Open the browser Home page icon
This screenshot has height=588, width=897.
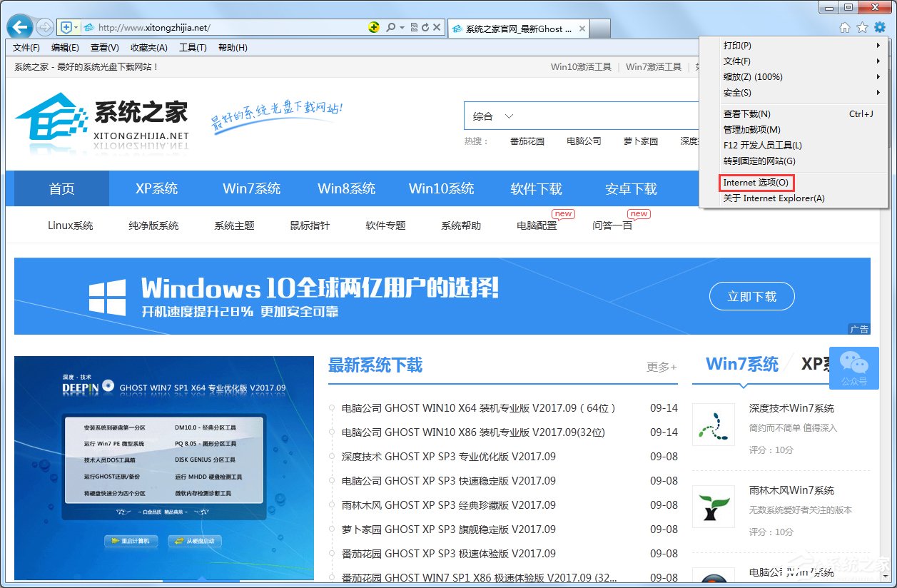pos(846,26)
